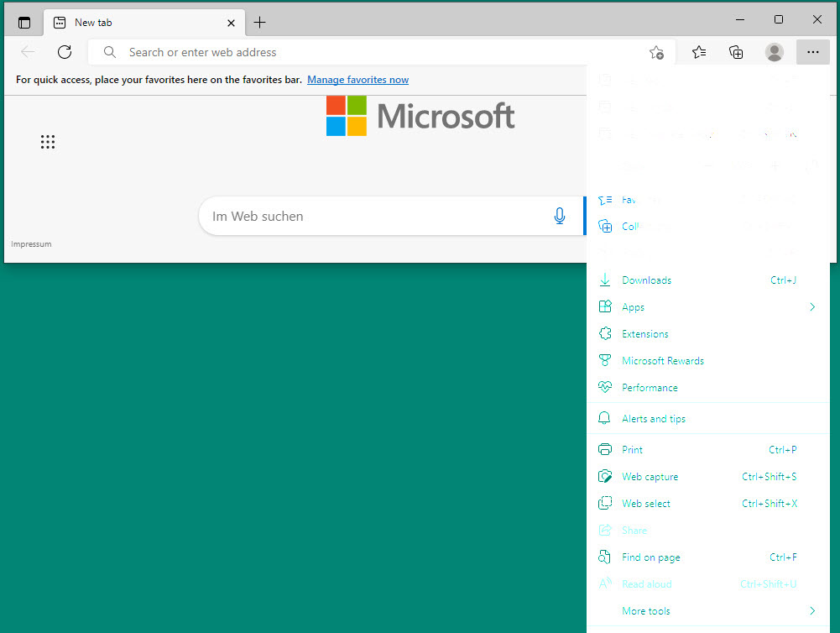Click the Ctrl+J shortcut label beside Downloads

tap(783, 280)
